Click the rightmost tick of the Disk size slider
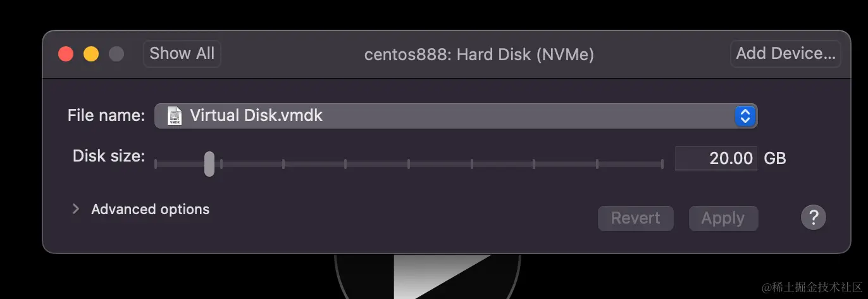Image resolution: width=868 pixels, height=299 pixels. pos(662,164)
